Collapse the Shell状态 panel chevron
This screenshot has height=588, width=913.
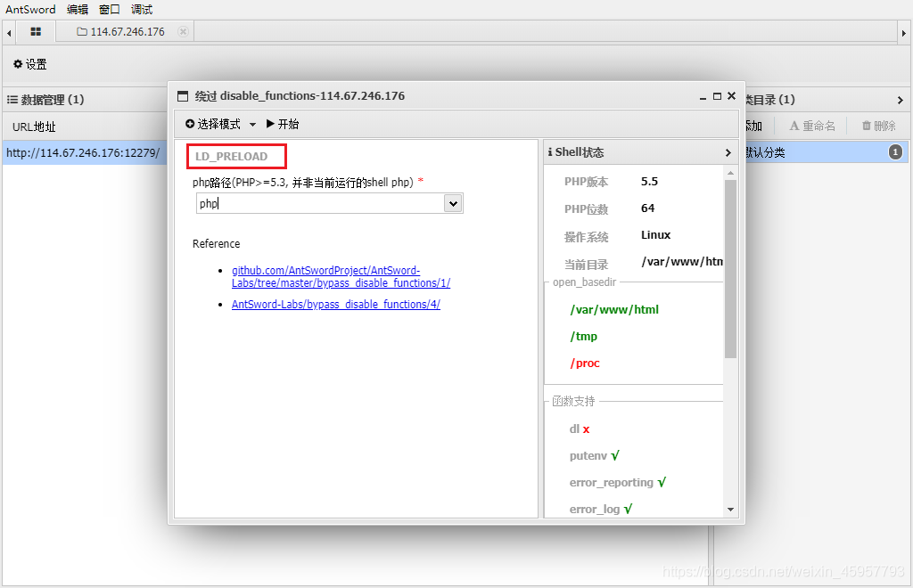(728, 152)
